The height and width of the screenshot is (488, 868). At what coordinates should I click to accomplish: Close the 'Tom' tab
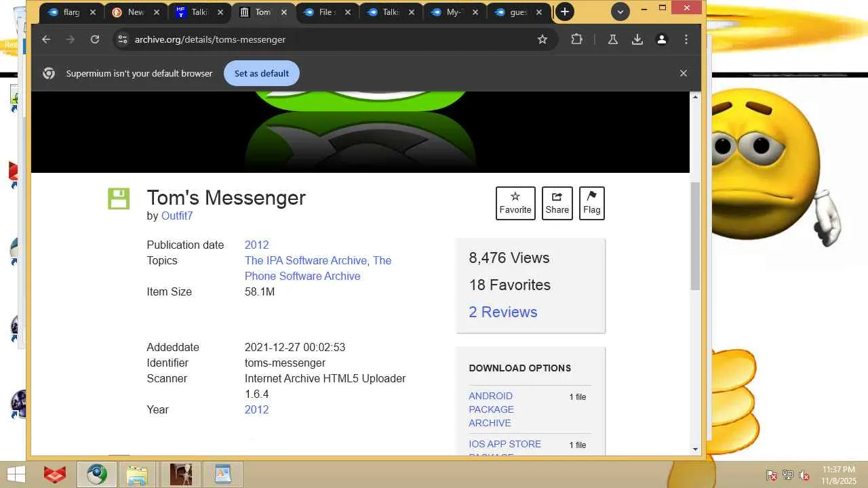[284, 12]
